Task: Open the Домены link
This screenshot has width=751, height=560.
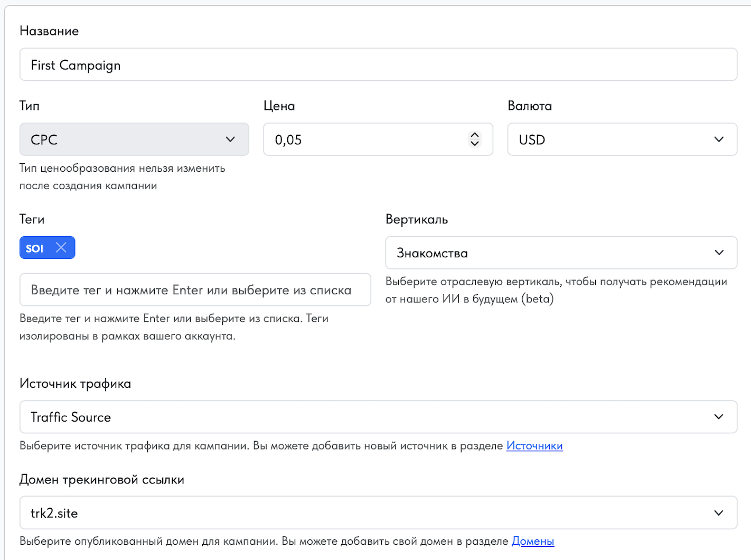Action: [x=533, y=542]
